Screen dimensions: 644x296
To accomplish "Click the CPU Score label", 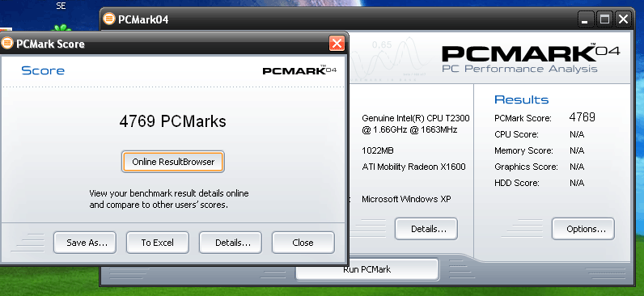I will pyautogui.click(x=516, y=134).
